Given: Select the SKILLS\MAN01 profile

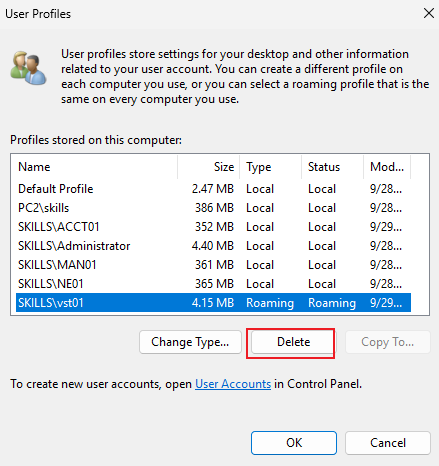Looking at the screenshot, I should point(213,265).
